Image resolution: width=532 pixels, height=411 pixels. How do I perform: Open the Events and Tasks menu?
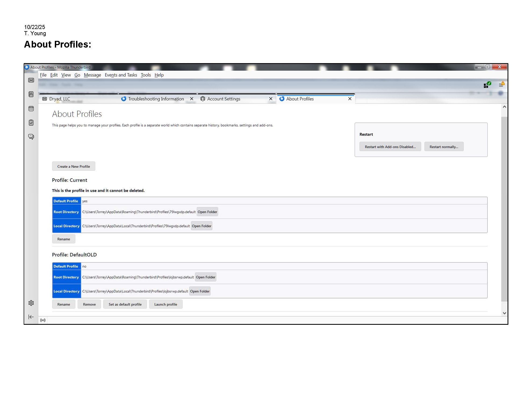pyautogui.click(x=121, y=75)
